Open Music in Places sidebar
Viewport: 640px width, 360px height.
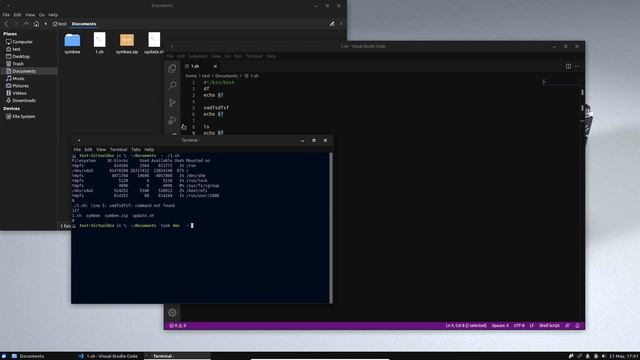pos(15,78)
